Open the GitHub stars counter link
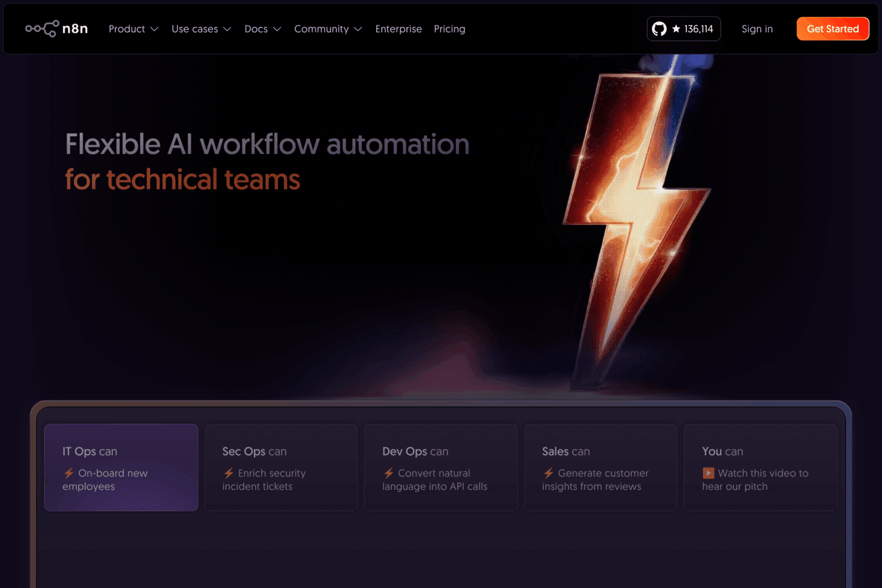Screen dimensions: 882x588 tap(683, 28)
